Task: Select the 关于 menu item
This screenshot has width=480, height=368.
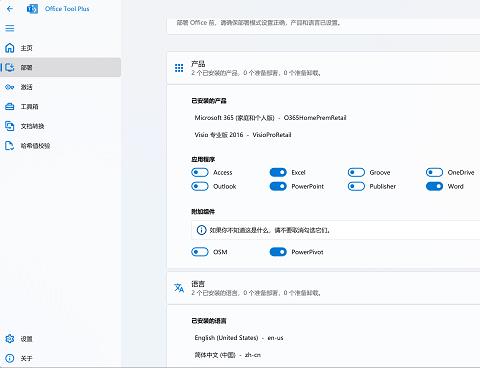Action: (x=60, y=358)
